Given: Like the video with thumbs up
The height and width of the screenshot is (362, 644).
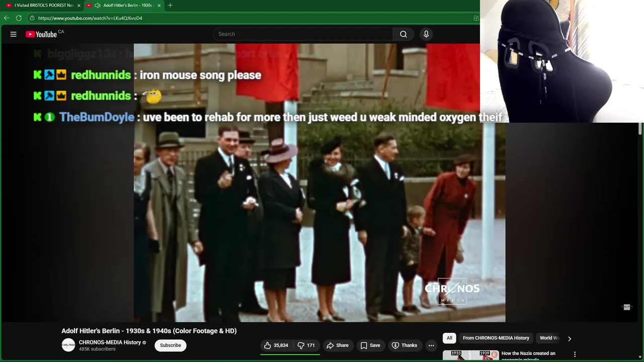Looking at the screenshot, I should click(x=276, y=345).
